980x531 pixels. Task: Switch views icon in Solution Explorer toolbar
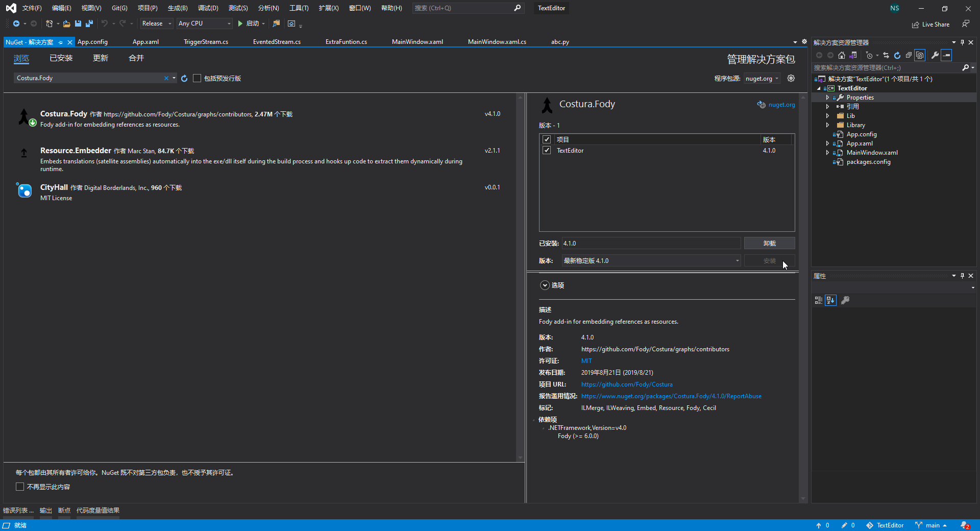click(853, 55)
